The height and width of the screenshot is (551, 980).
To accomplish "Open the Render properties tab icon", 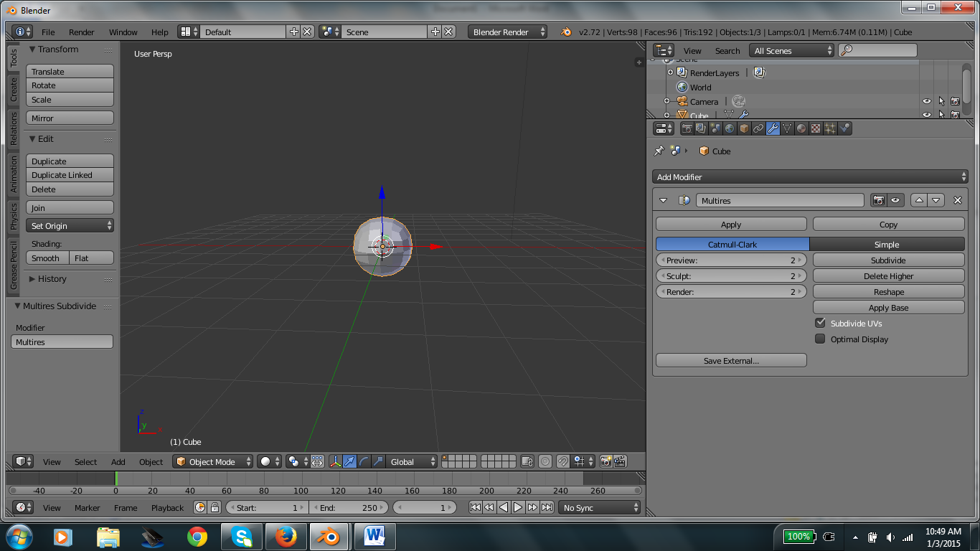I will tap(687, 128).
